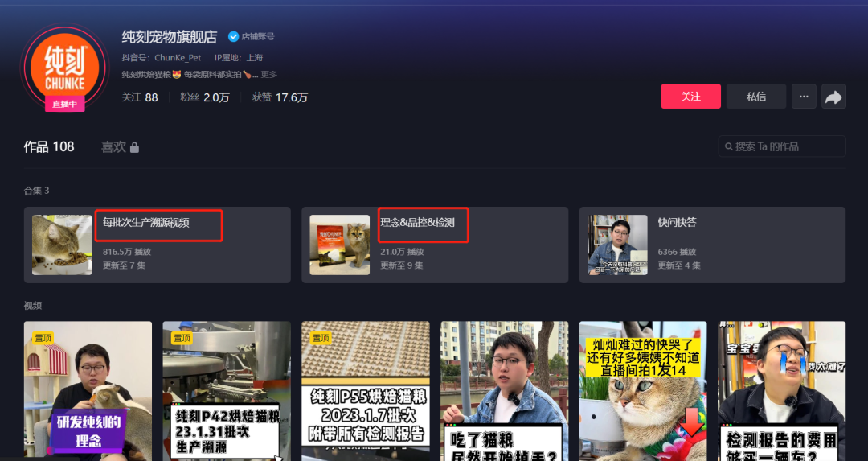Open the 检测报告的费用 video
Viewport: 868px width, 461px height.
click(x=782, y=391)
